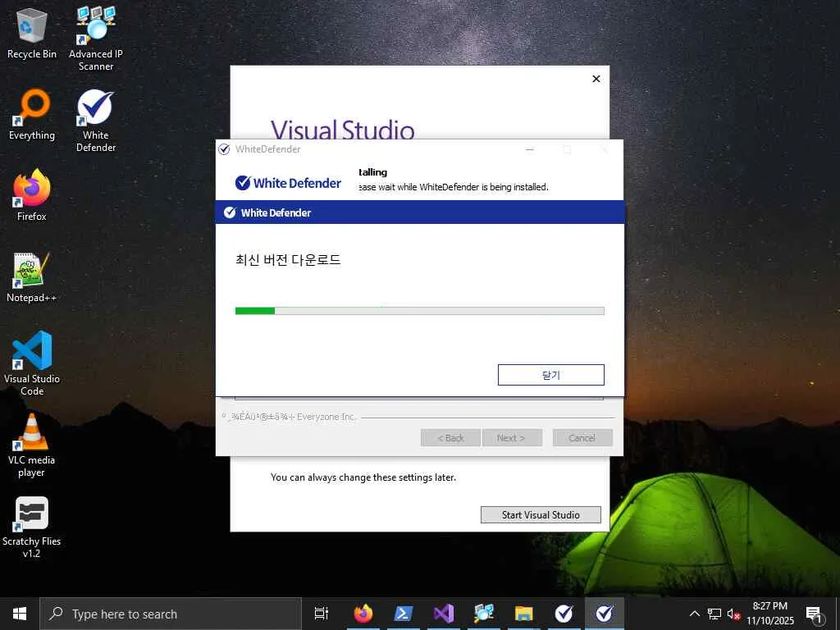Open Notepad++ desktop shortcut
This screenshot has height=630, width=840.
point(32,278)
